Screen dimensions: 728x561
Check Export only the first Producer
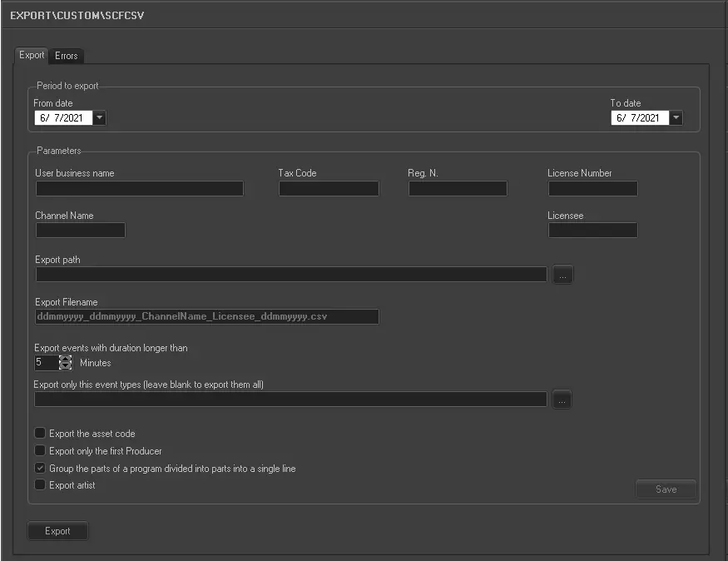click(40, 451)
